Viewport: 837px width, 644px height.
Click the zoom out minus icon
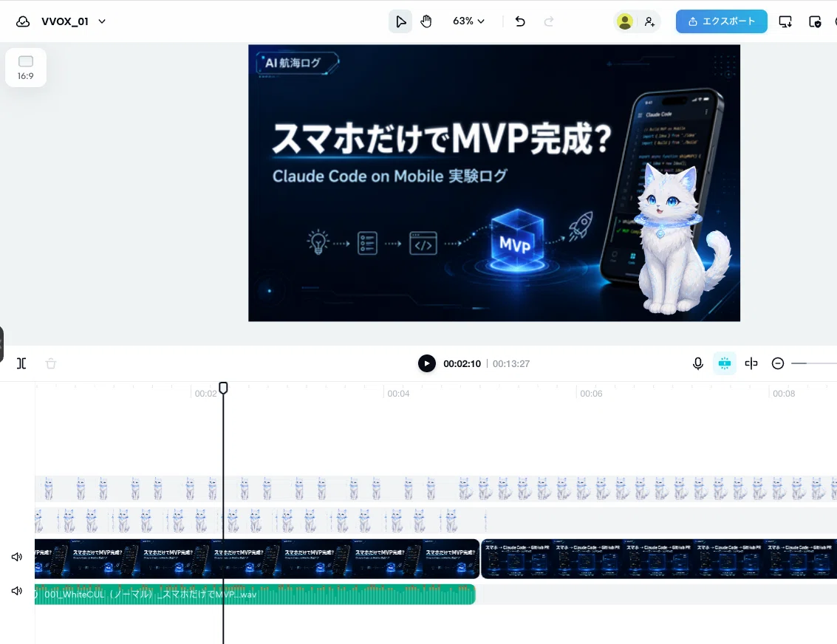pos(778,363)
